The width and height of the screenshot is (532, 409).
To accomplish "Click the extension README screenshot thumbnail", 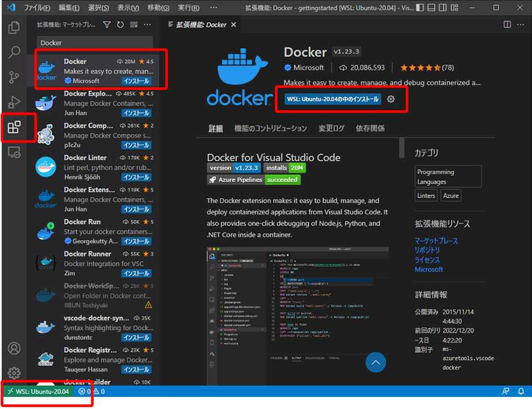I will [298, 316].
